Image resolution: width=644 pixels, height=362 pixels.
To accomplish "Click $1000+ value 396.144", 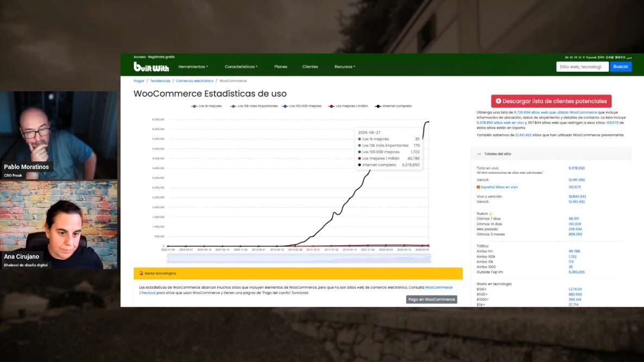I will coord(574,299).
